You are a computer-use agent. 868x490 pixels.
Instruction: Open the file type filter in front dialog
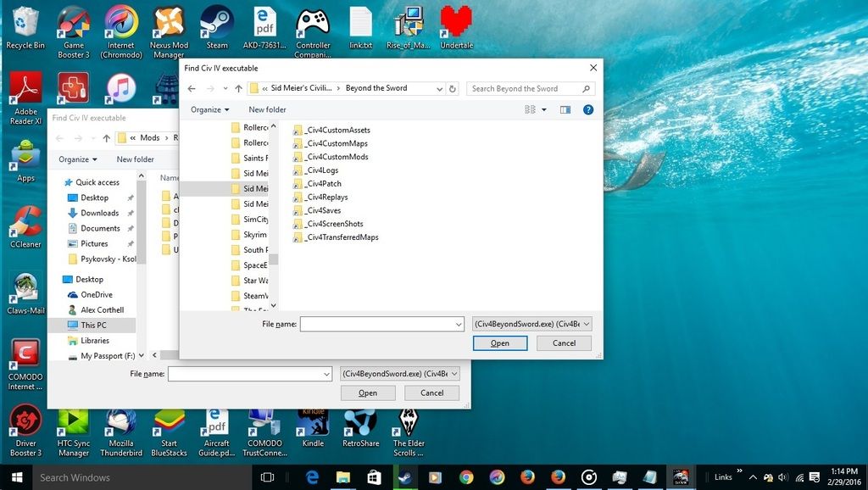click(532, 324)
